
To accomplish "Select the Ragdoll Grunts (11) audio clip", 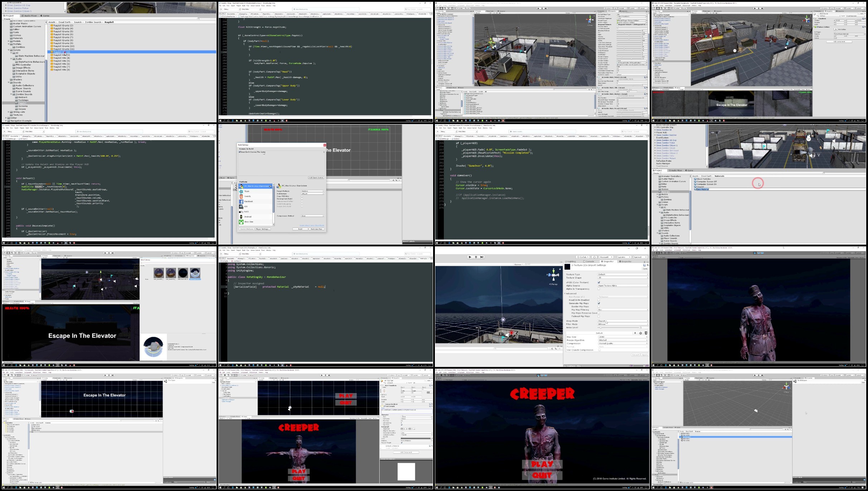I will pos(63,49).
